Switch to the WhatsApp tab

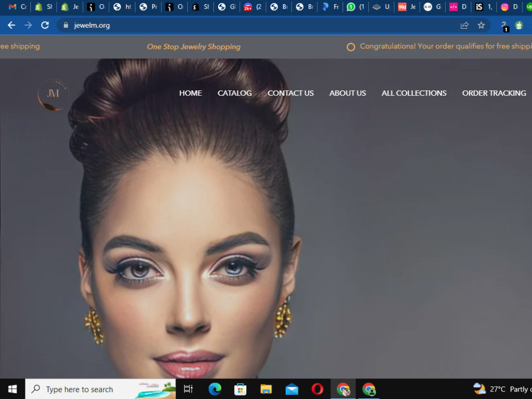[x=355, y=7]
